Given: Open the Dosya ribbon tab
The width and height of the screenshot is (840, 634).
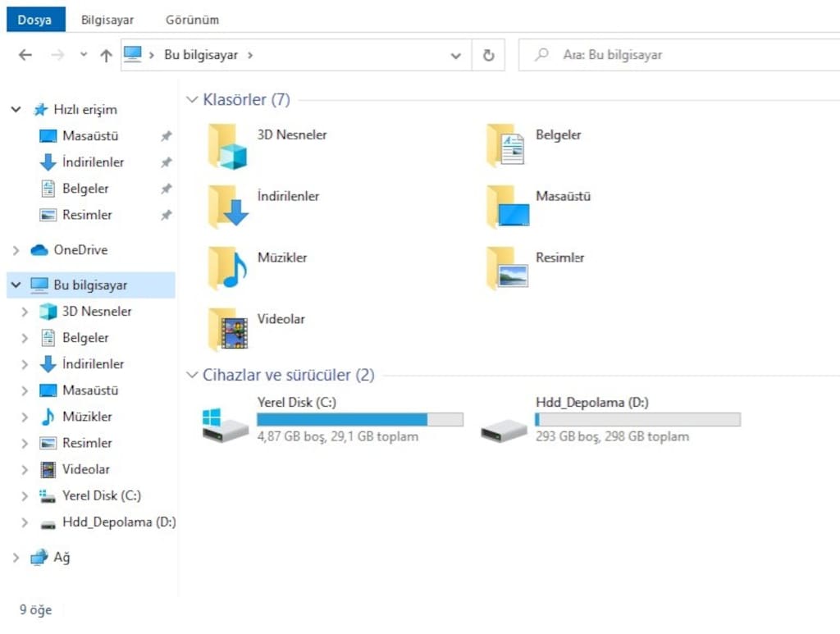Looking at the screenshot, I should click(35, 20).
